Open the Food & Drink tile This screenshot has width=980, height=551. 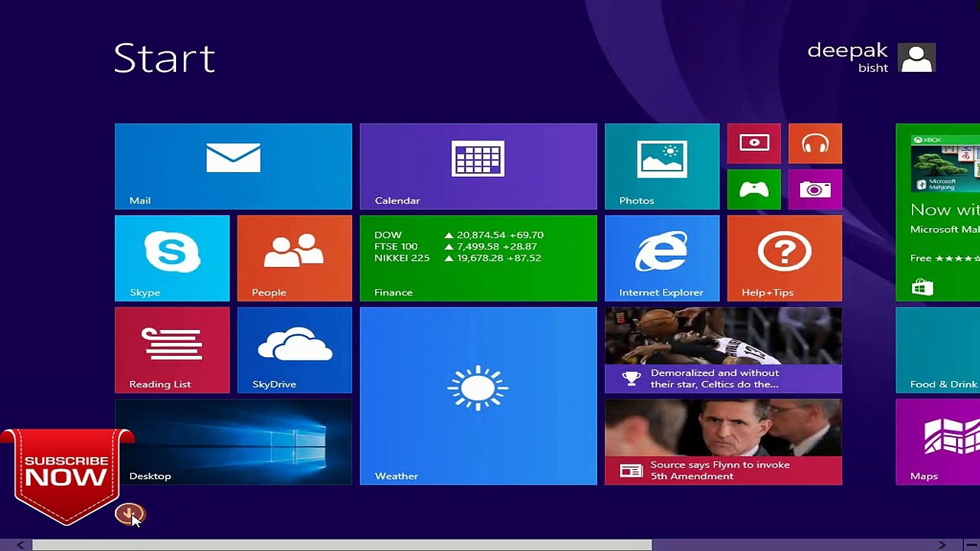click(938, 350)
